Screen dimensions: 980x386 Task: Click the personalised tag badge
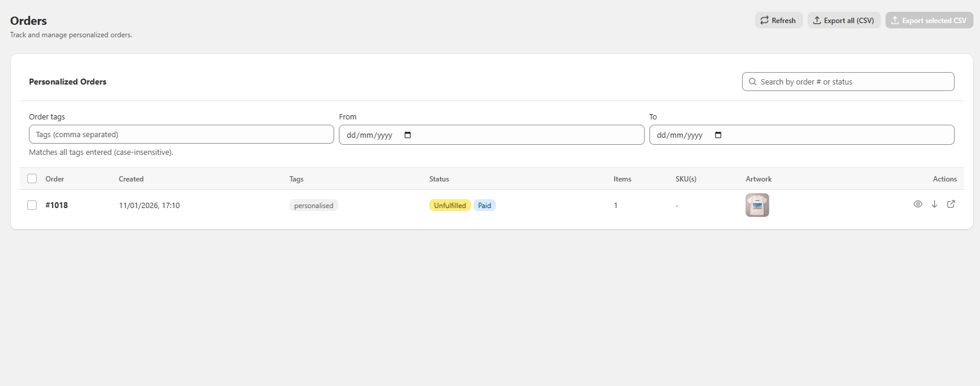[x=313, y=206]
